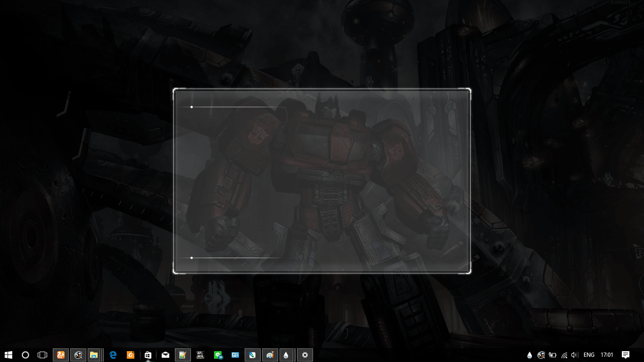Open the green LINE chat icon
The width and height of the screenshot is (644, 362).
[x=218, y=355]
